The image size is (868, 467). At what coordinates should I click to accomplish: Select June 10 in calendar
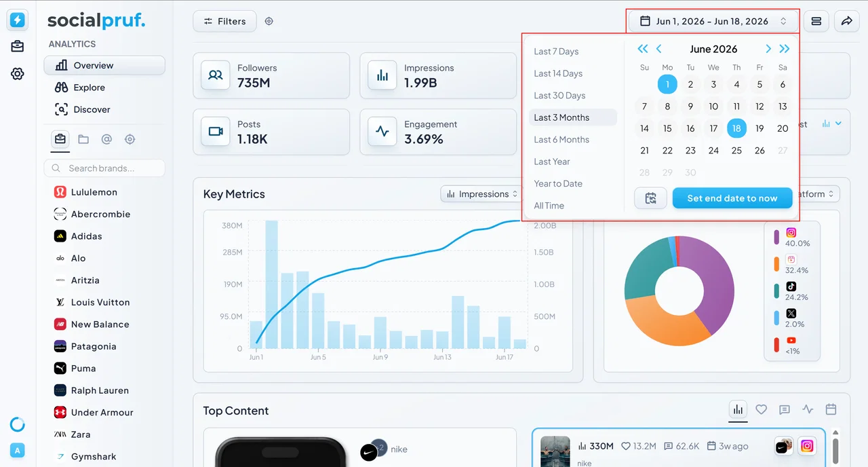pos(713,107)
